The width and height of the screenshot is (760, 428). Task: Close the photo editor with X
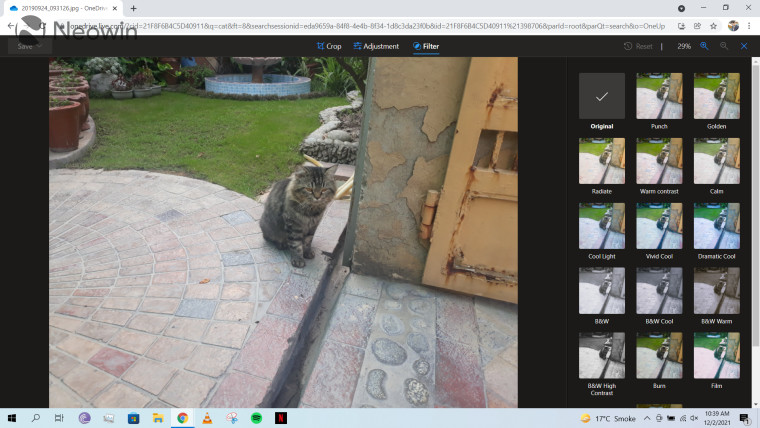744,46
